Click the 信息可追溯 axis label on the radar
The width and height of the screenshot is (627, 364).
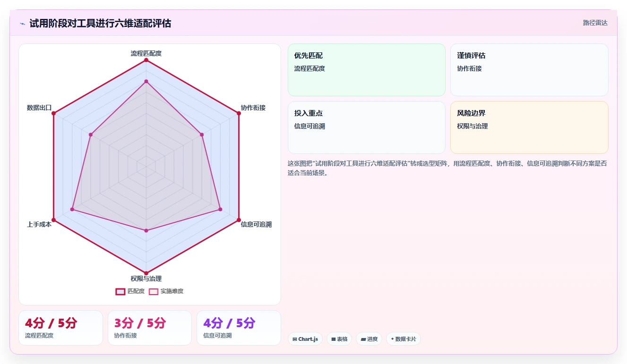(256, 224)
